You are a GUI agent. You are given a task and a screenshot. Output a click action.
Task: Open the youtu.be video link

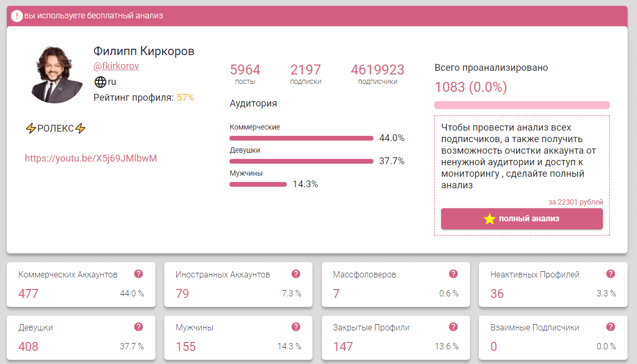tap(91, 158)
